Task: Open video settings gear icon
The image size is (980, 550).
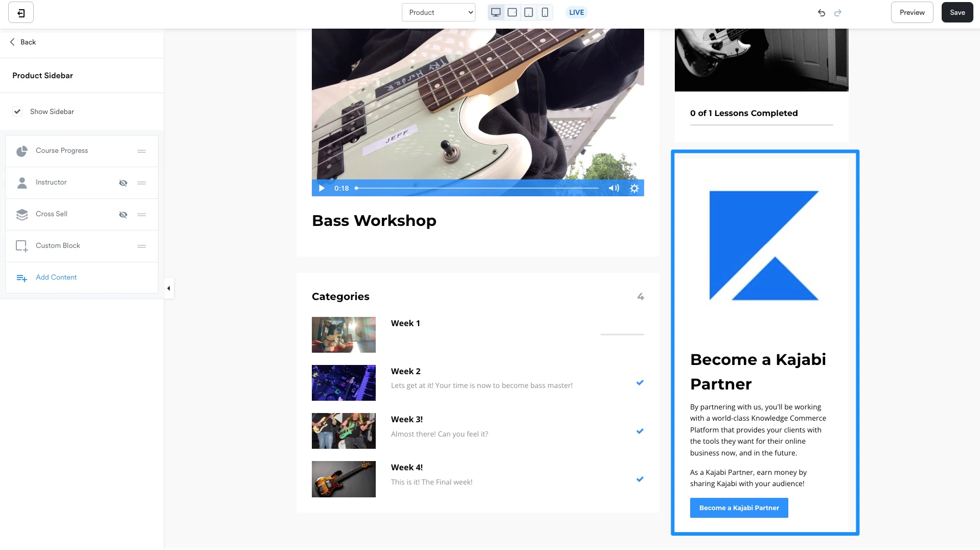Action: coord(634,188)
